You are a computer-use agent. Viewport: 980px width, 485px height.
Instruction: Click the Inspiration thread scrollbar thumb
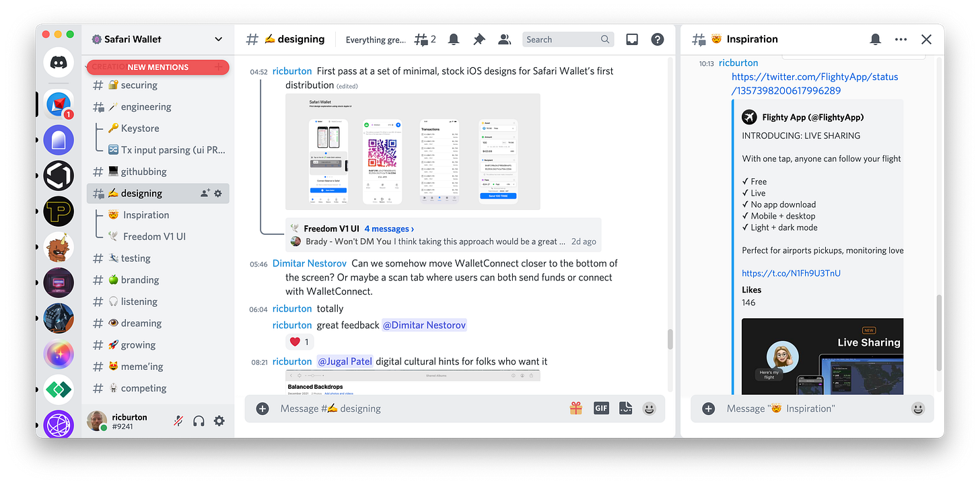939,333
